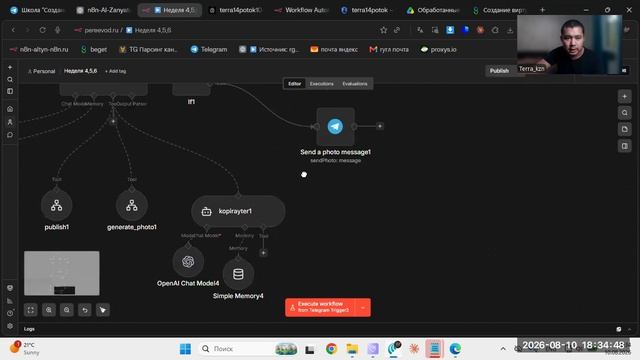The width and height of the screenshot is (640, 360).
Task: Click Add tag next to workflow name
Action: 116,71
